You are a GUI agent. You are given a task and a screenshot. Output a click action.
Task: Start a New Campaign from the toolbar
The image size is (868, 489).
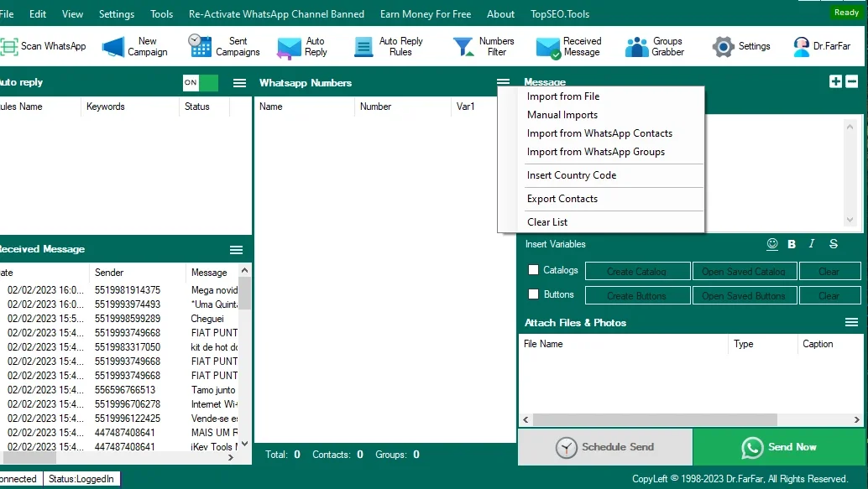tap(135, 46)
